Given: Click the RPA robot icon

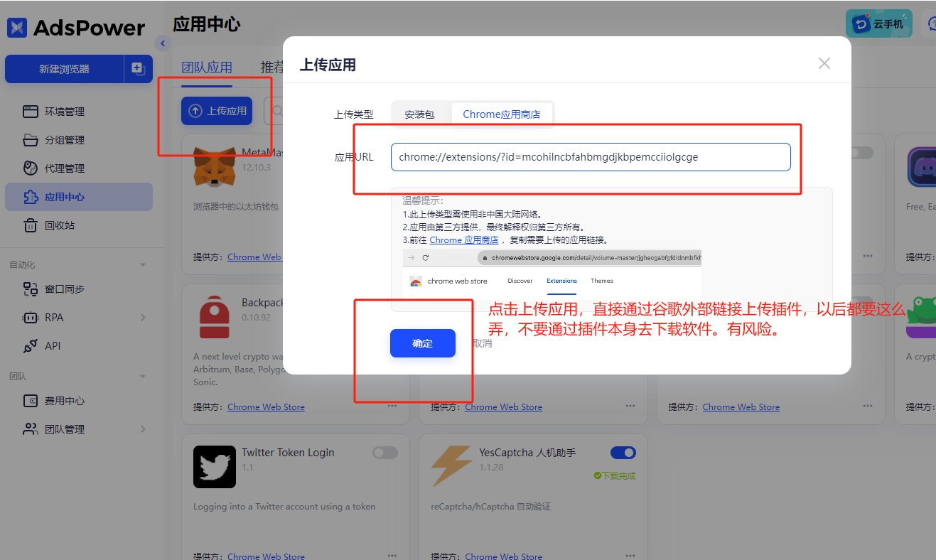Looking at the screenshot, I should (x=30, y=318).
